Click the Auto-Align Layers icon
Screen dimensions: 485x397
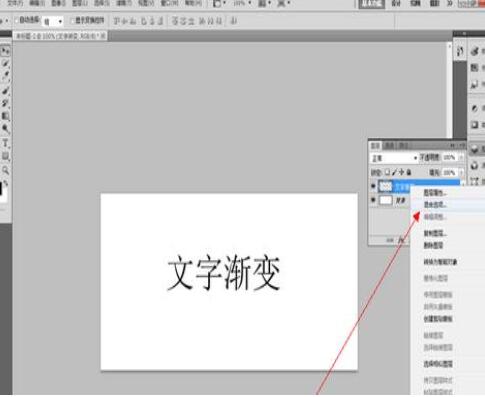click(x=234, y=21)
